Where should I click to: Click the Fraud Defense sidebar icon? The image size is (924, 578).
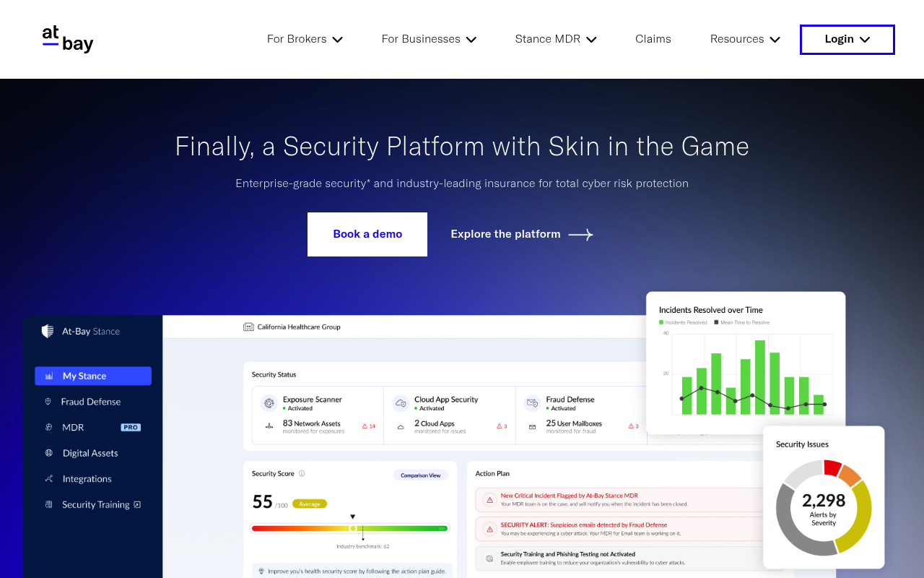point(48,401)
